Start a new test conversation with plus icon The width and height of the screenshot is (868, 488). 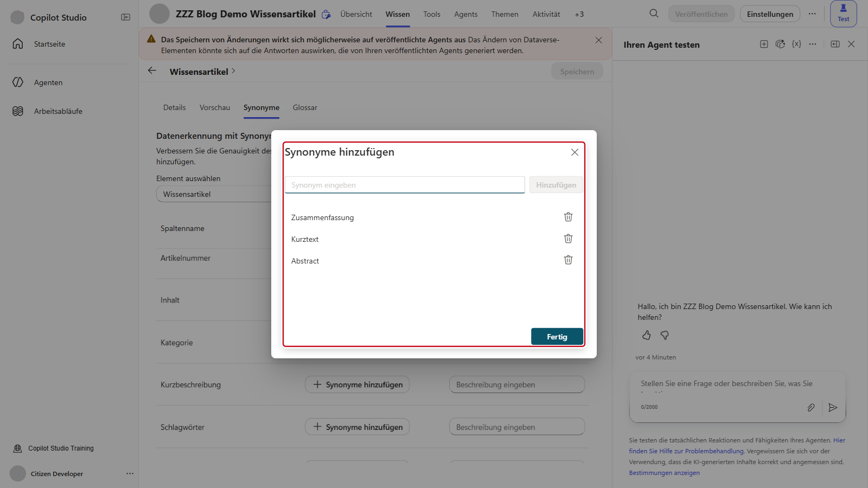(764, 44)
